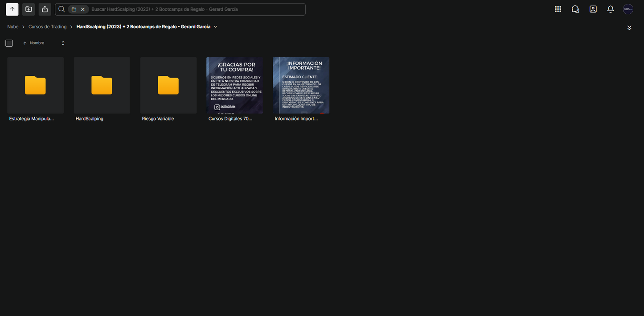Open the share folder icon

click(x=45, y=9)
